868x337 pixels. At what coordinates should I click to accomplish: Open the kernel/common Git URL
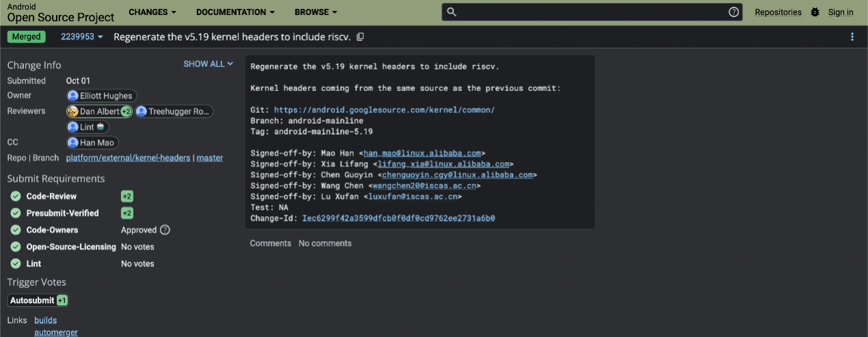pyautogui.click(x=384, y=109)
